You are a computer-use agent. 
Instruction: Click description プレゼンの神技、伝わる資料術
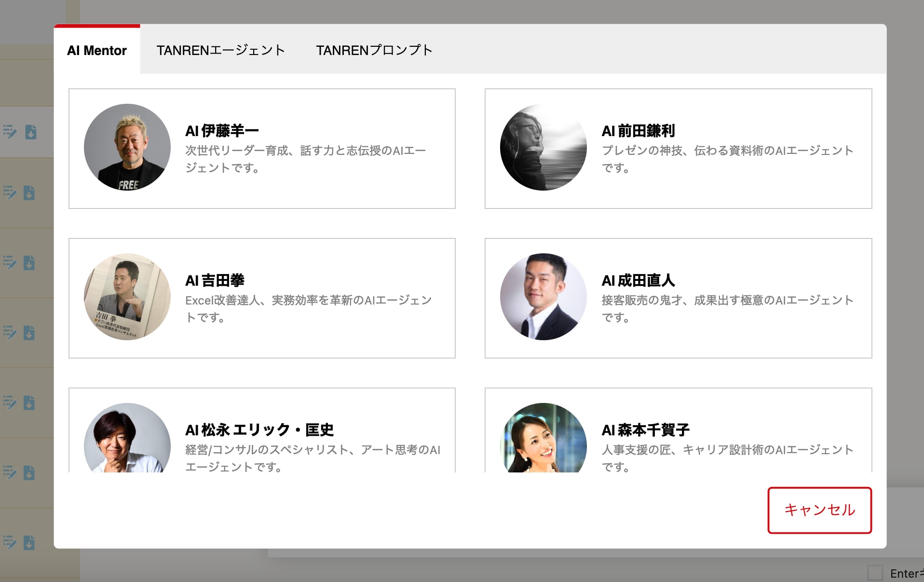coord(728,159)
